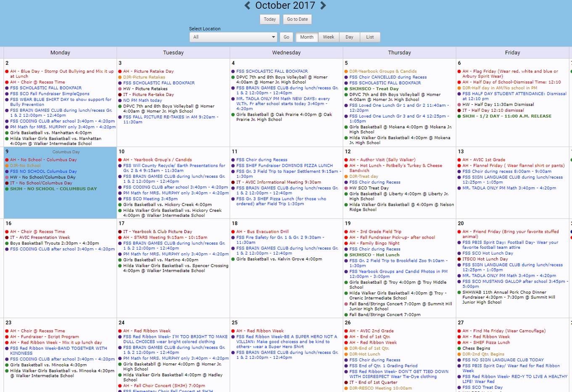Viewport: 572px width, 392px height.
Task: Go to next month arrow
Action: [323, 5]
